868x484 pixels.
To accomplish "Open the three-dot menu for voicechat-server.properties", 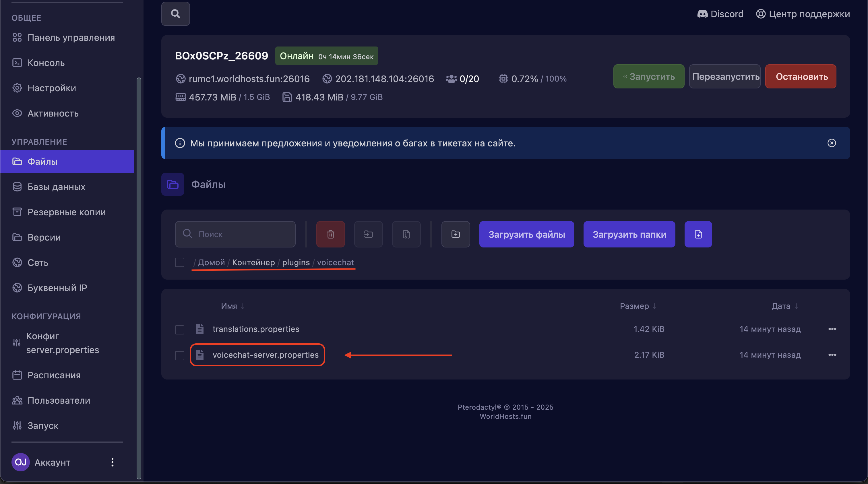I will [x=832, y=355].
